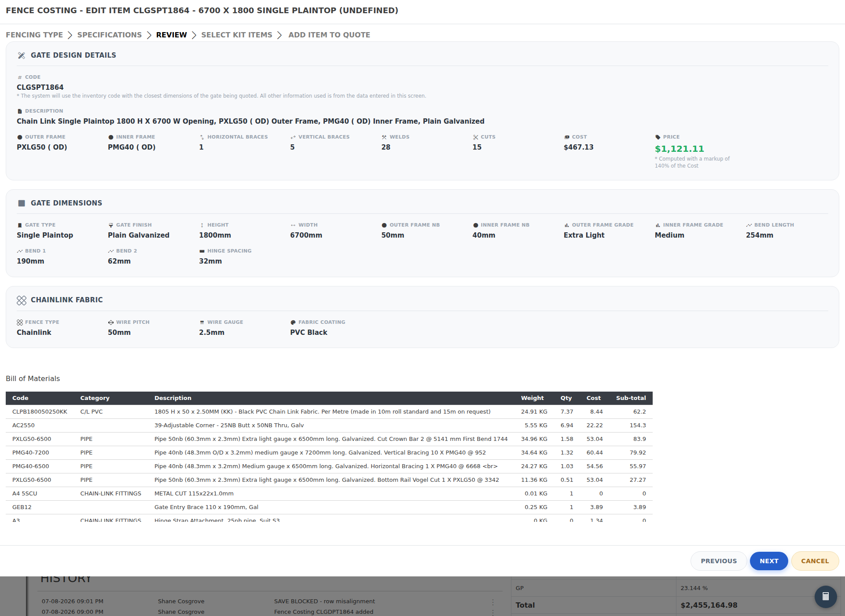Click the Cuts scissors icon
The width and height of the screenshot is (845, 616).
pos(475,137)
